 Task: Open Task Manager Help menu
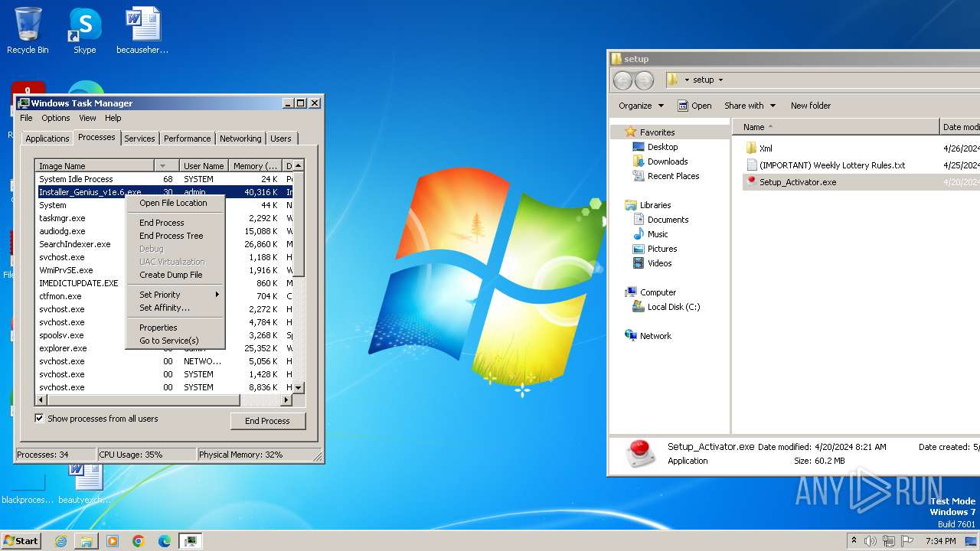click(113, 118)
